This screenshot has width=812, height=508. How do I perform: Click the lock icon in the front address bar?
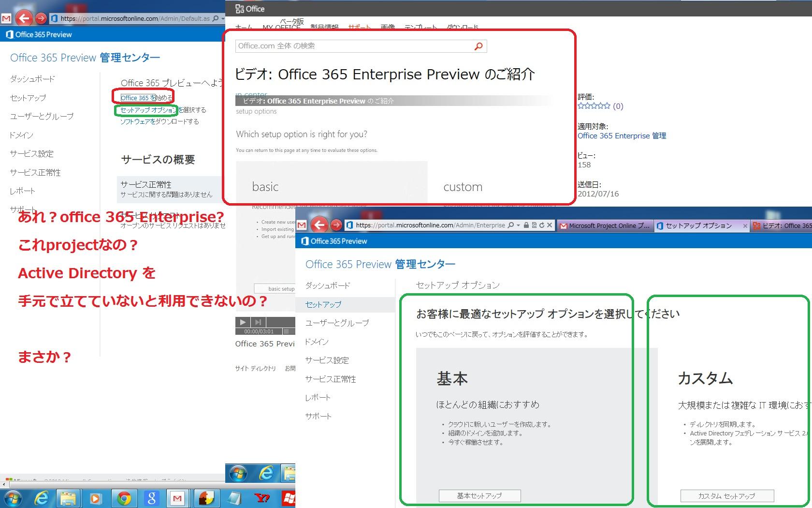[x=526, y=225]
